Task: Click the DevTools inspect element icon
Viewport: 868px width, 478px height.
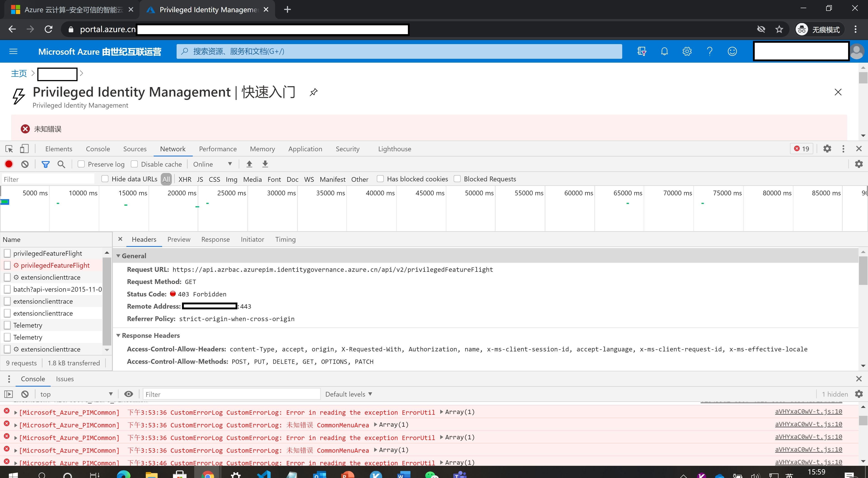Action: [x=9, y=149]
